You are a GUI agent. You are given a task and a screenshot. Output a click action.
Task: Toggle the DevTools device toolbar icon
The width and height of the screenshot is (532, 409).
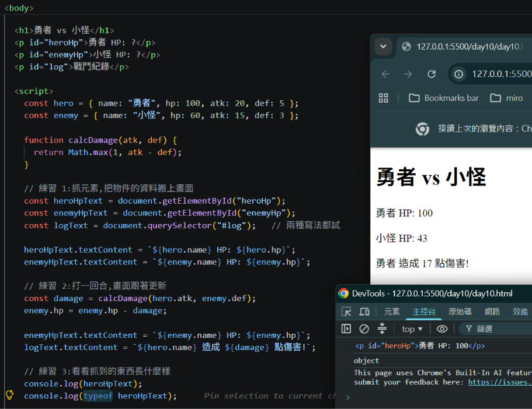364,312
